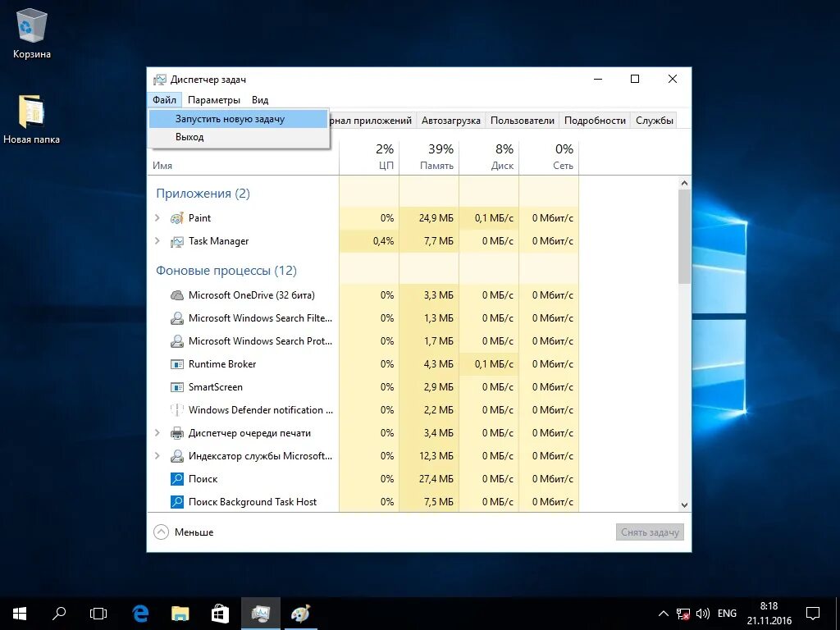Open the Файл menu
Screen dimensions: 840x630
click(164, 100)
